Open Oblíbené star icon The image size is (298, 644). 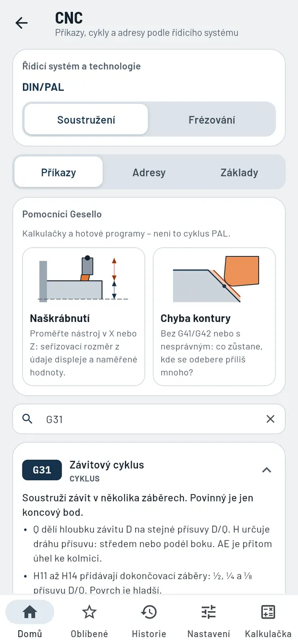(x=89, y=612)
